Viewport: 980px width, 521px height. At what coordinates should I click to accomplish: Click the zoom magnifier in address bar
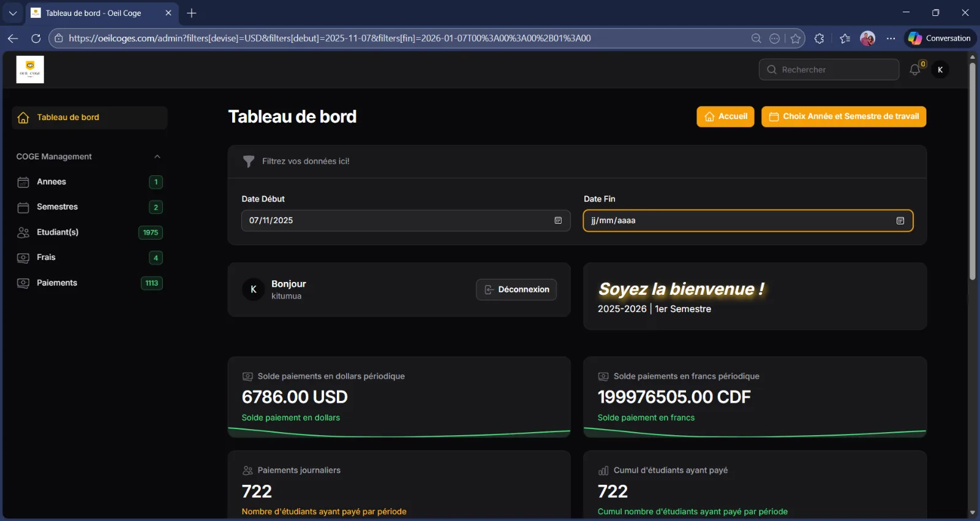[x=756, y=38]
